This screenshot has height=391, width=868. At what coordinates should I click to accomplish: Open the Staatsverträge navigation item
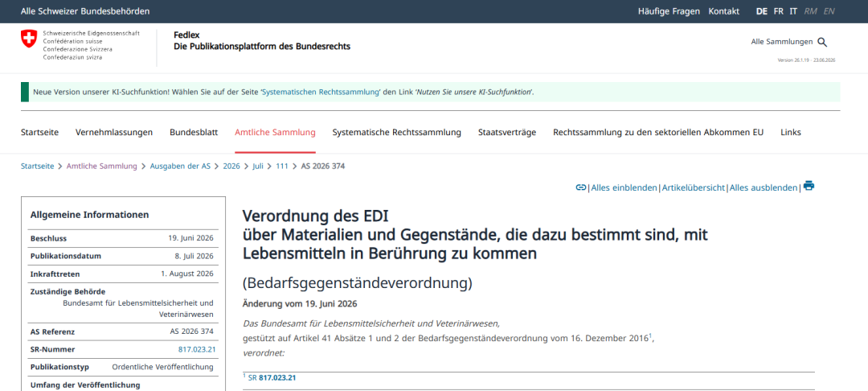507,133
